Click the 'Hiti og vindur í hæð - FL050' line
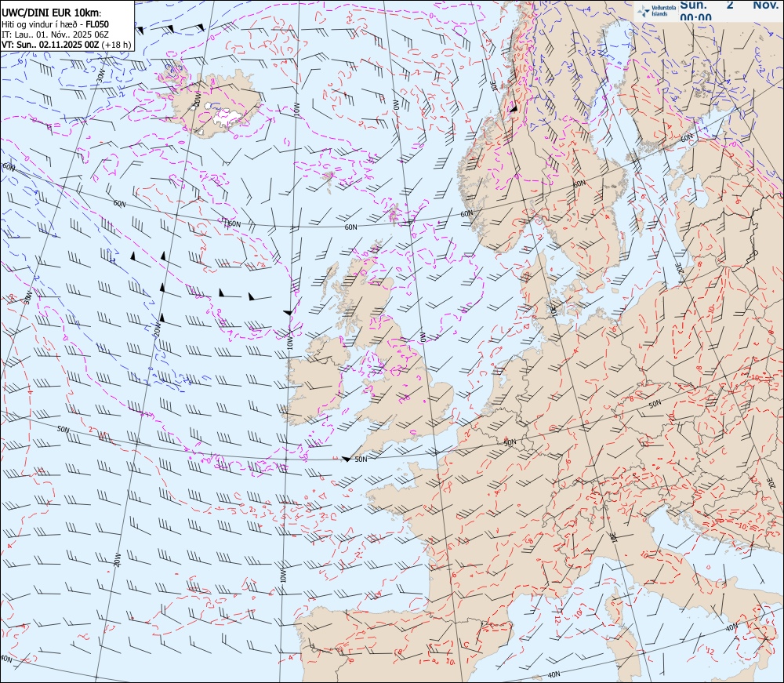The height and width of the screenshot is (683, 784). pos(55,24)
